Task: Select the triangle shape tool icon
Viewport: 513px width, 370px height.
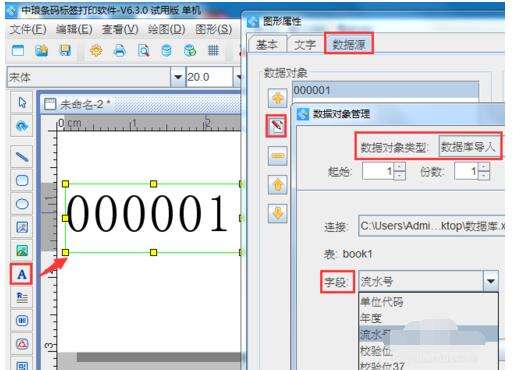Action: pyautogui.click(x=22, y=344)
